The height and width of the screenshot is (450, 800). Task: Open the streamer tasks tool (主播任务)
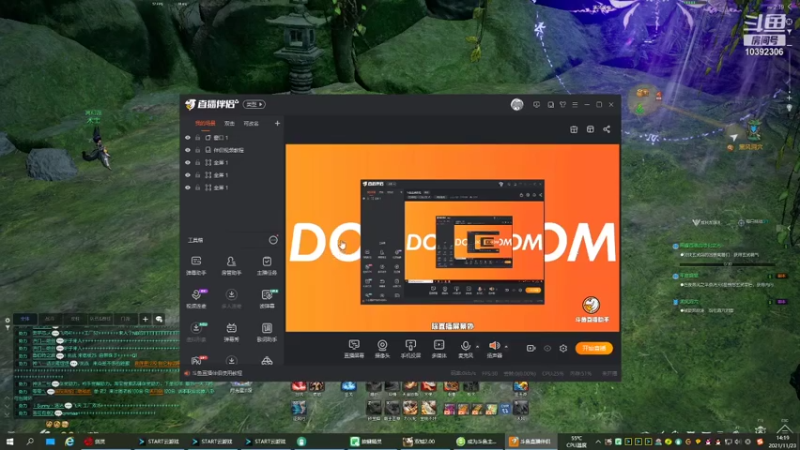pos(266,265)
